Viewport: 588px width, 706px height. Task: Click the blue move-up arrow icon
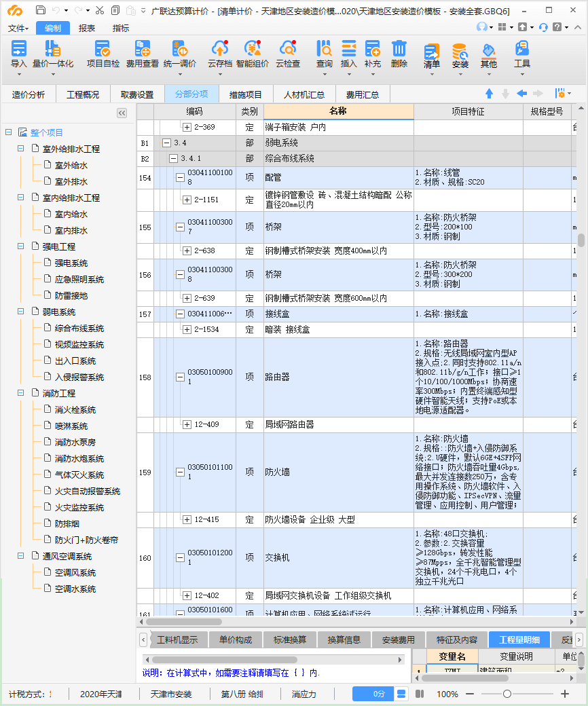(x=489, y=94)
